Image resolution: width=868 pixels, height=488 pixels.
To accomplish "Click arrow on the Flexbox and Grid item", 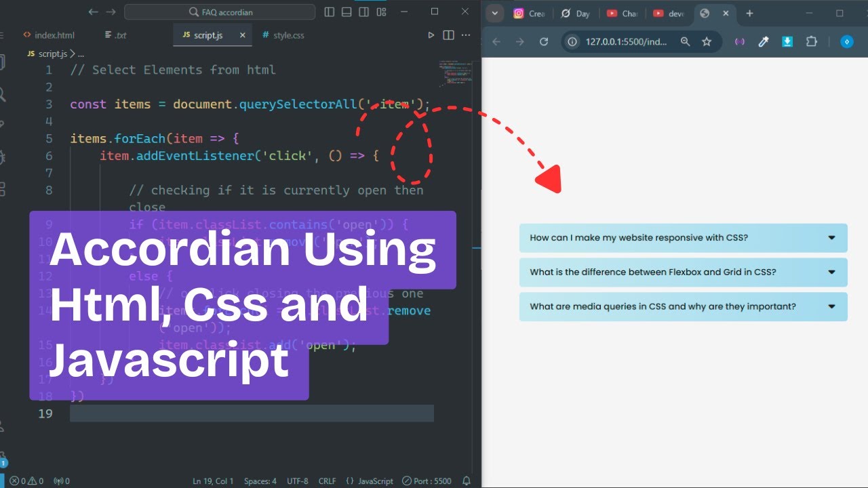I will click(x=832, y=272).
